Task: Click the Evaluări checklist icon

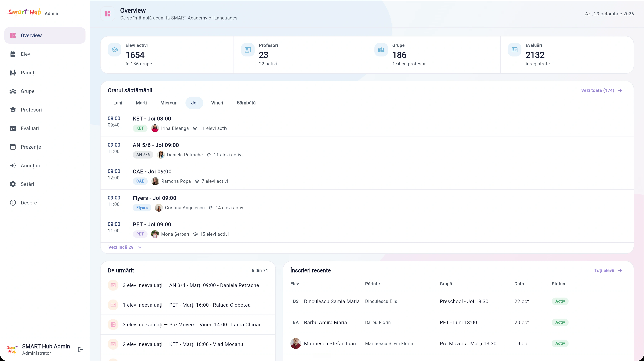Action: (13, 128)
